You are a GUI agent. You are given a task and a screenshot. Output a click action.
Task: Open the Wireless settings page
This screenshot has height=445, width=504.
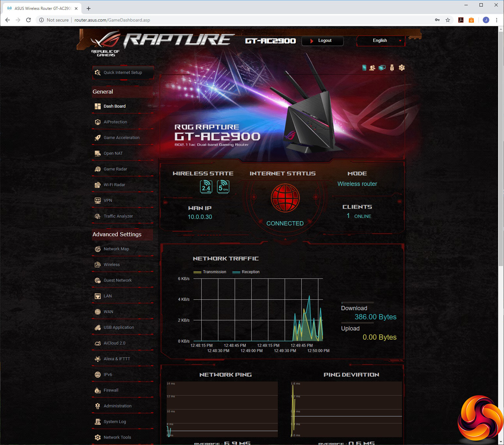click(123, 265)
